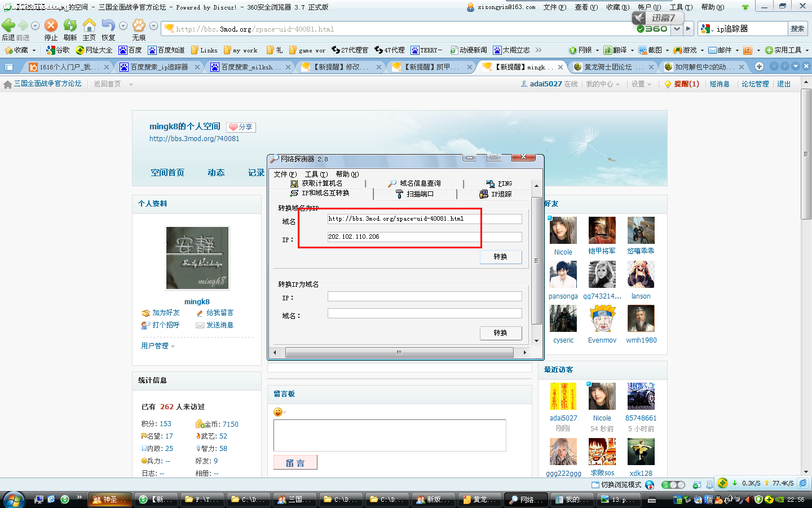Click the green Back arrow
The height and width of the screenshot is (508, 812).
click(8, 25)
